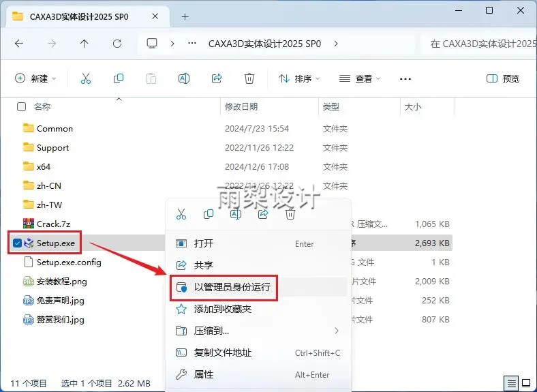Viewport: 537px width, 392px height.
Task: Click the x64 folder icon
Action: pyautogui.click(x=29, y=166)
